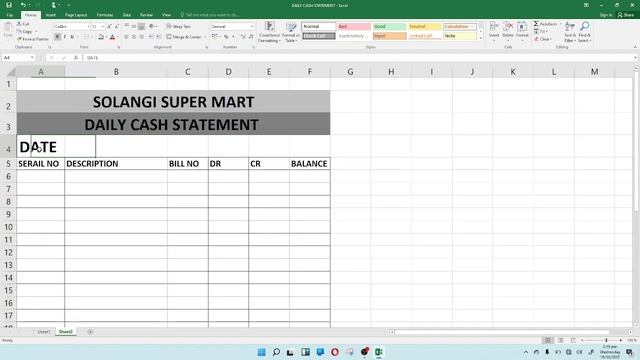
Task: Copy the selected cell
Action: [x=24, y=31]
